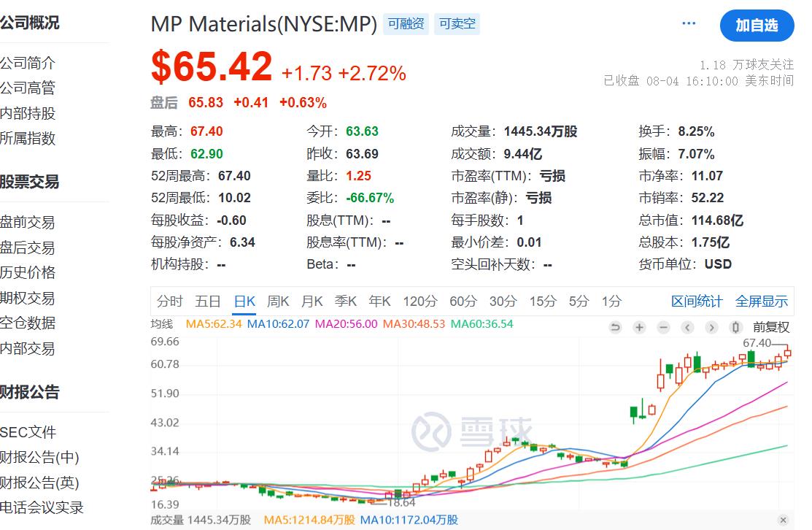Viewport: 812px width, 530px height.
Task: Select the 月K chart tab
Action: pyautogui.click(x=312, y=301)
